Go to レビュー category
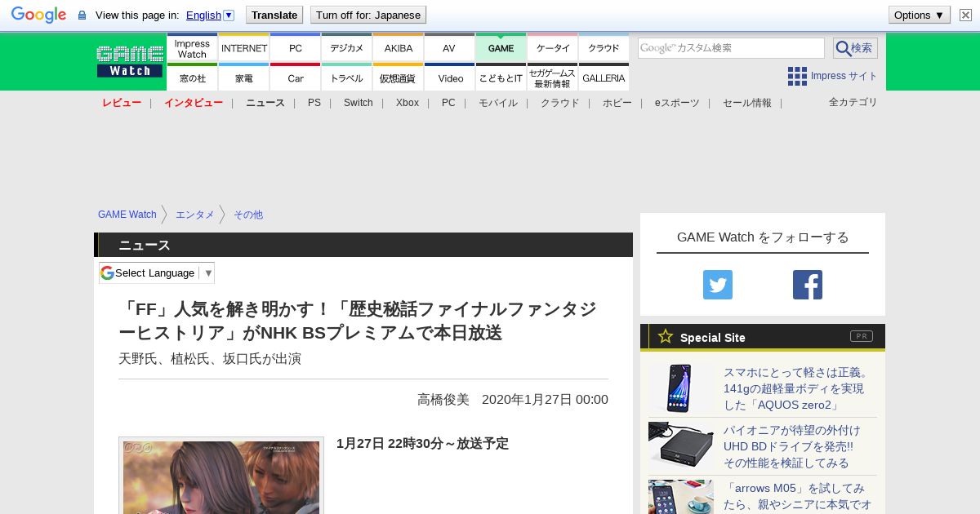Image resolution: width=980 pixels, height=514 pixels. click(122, 103)
